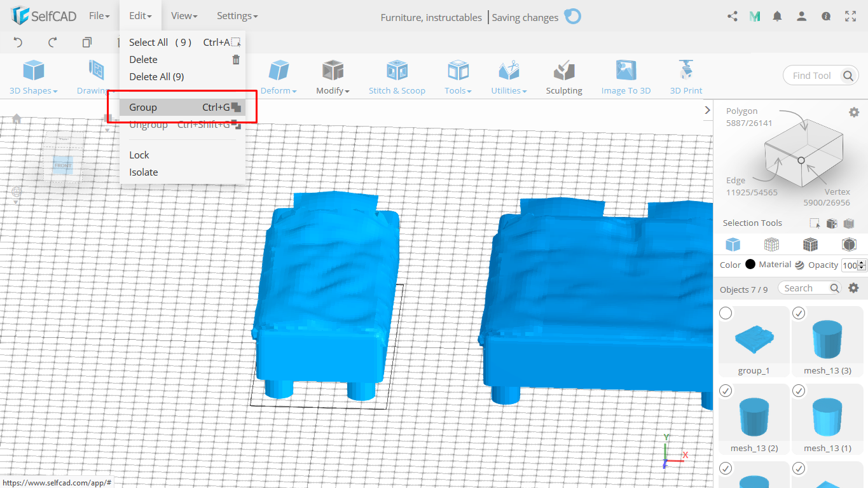Open the Deform tool dropdown
Screen dimensions: 868x488
tap(279, 78)
